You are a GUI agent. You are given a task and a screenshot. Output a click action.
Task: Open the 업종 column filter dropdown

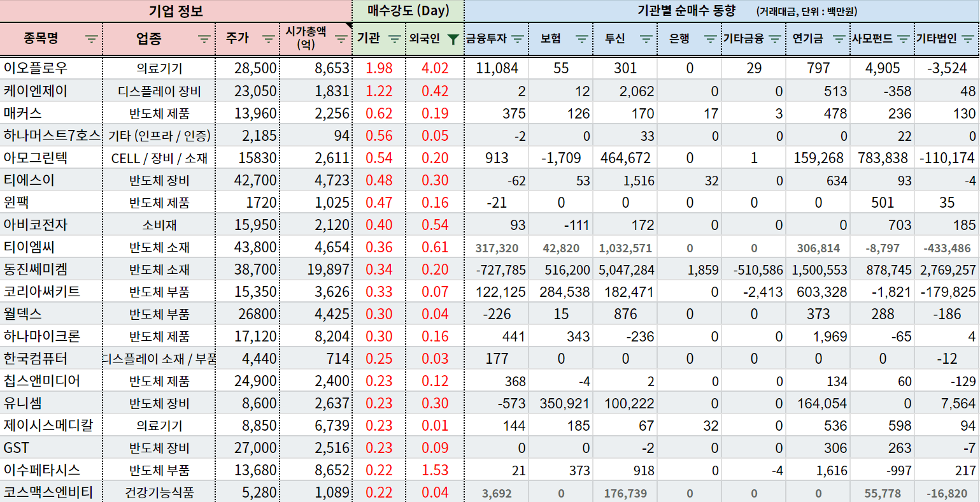pyautogui.click(x=204, y=39)
